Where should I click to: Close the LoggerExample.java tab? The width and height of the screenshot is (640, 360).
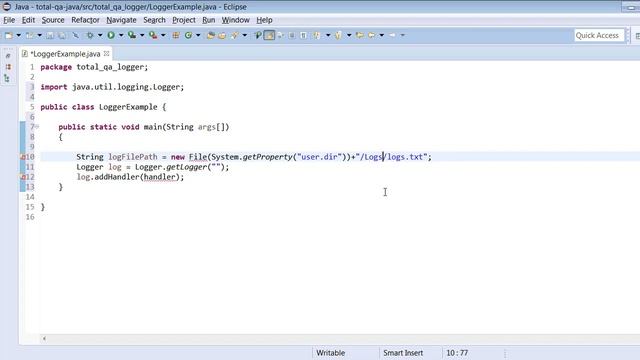coord(107,53)
